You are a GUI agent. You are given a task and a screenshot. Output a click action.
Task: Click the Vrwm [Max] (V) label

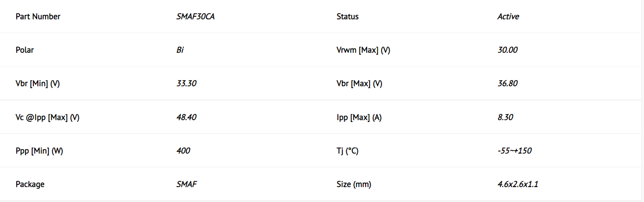pos(363,50)
